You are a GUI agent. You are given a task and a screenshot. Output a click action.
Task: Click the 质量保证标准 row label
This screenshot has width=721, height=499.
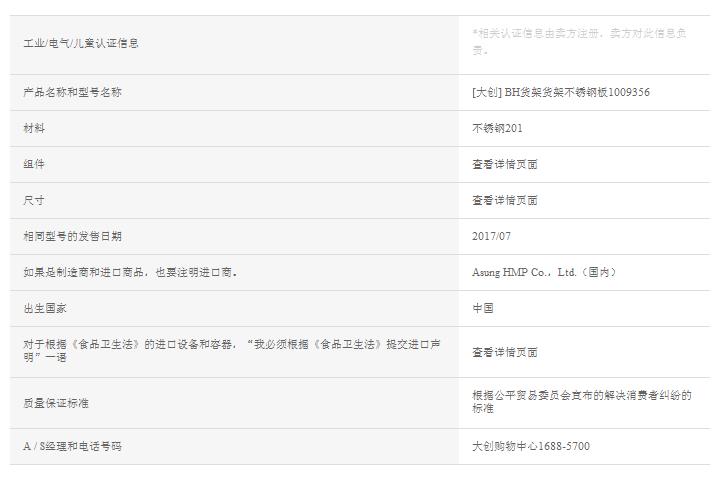pos(56,402)
